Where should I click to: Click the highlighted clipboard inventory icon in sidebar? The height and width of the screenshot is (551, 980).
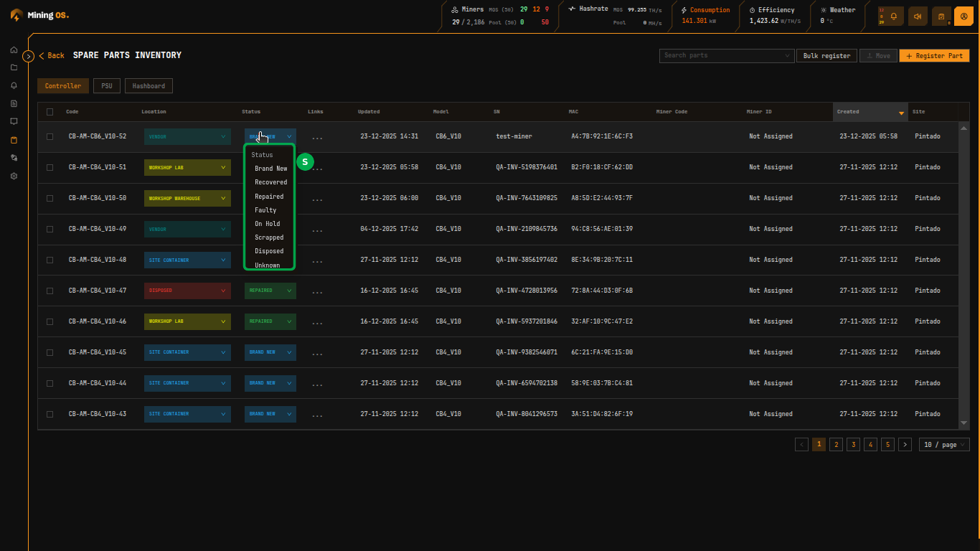[x=13, y=139]
